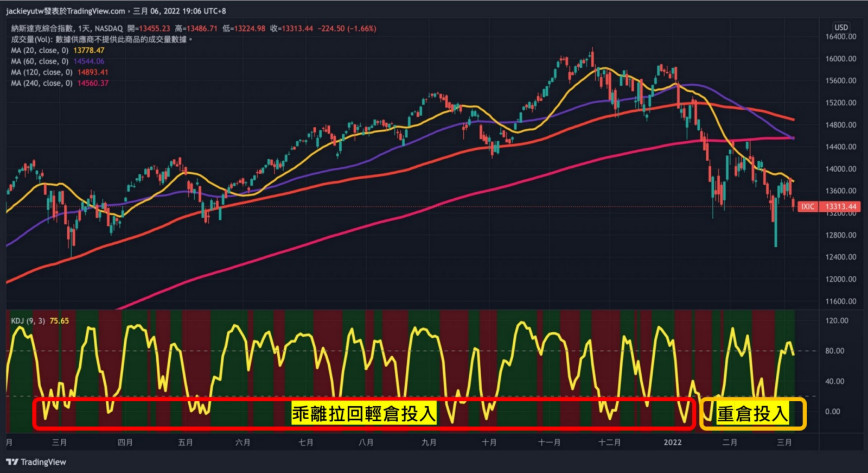Image resolution: width=868 pixels, height=473 pixels.
Task: Click the 2022 label on time axis
Action: click(673, 443)
